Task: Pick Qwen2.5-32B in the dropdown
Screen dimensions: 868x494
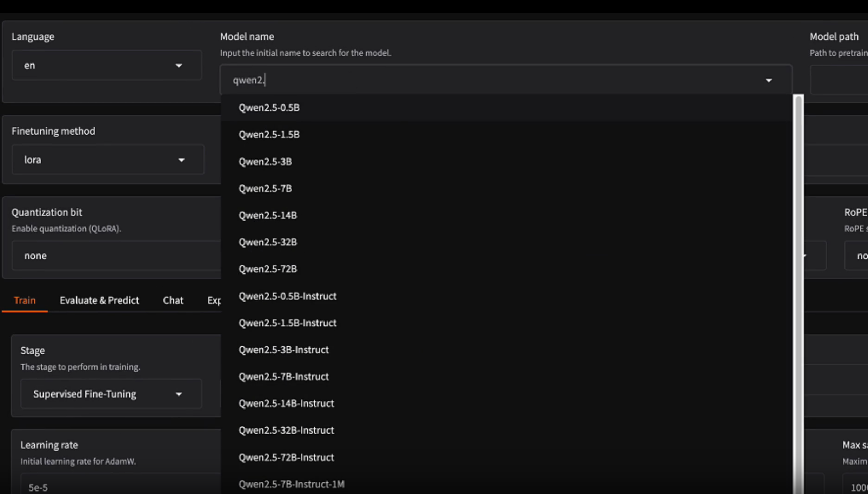Action: (506, 242)
